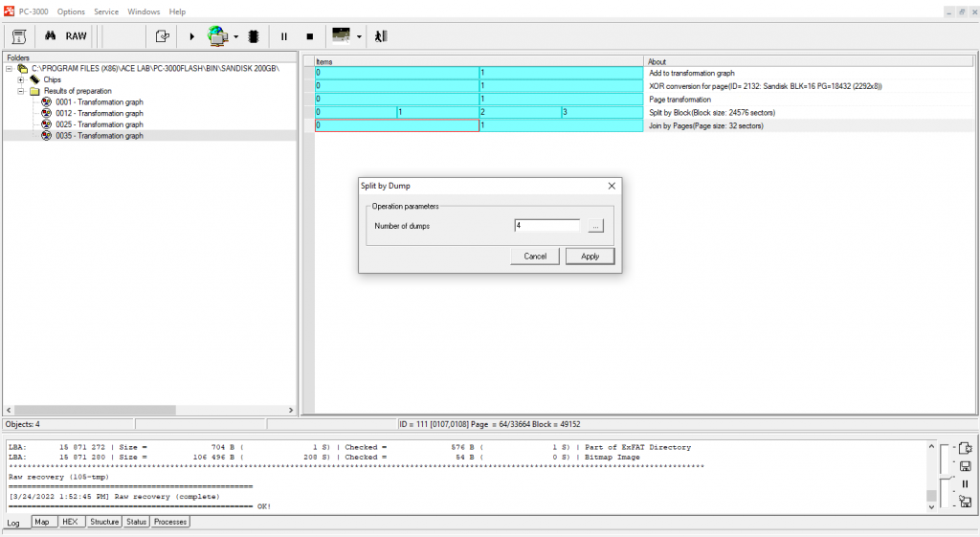Stop the process with the square button

(x=309, y=36)
